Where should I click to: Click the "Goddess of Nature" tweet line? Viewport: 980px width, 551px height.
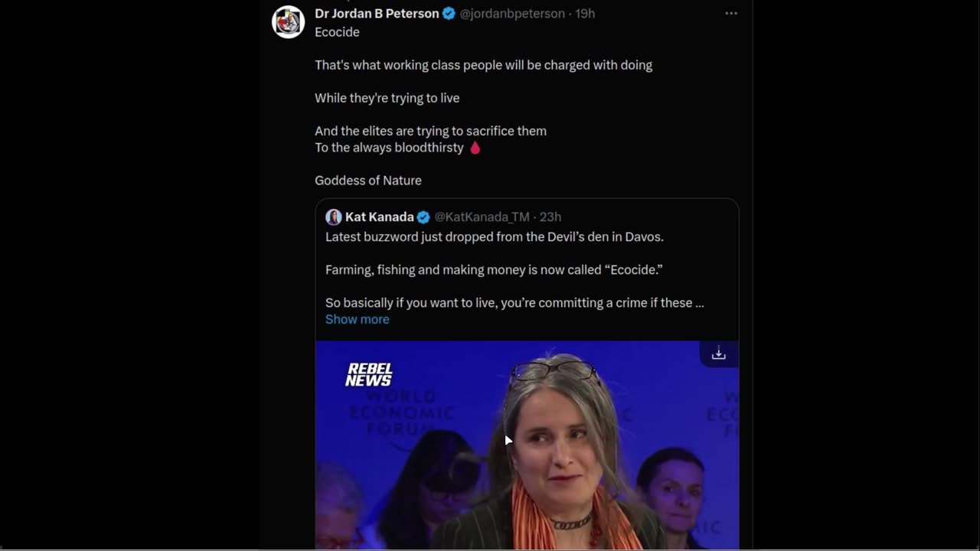367,181
